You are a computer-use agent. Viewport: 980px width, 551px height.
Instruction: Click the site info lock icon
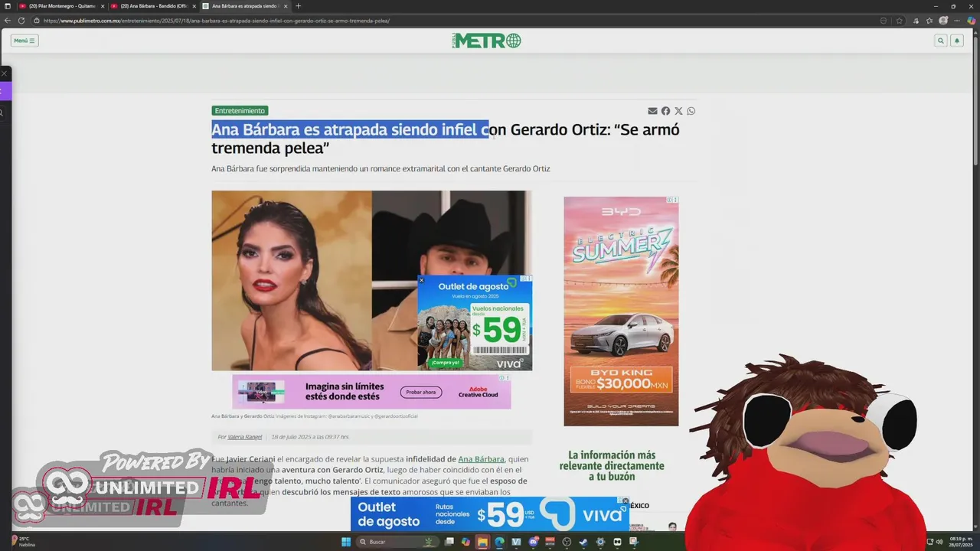tap(36, 21)
